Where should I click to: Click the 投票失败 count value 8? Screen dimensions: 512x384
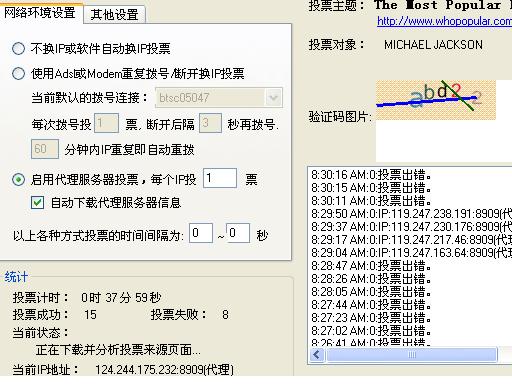tap(225, 315)
